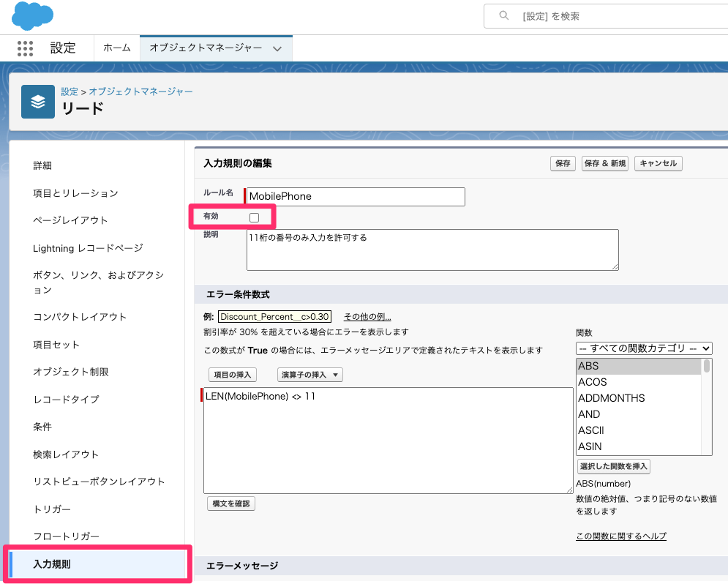Viewport: 728px width, 584px height.
Task: Click the Lead object layers icon
Action: (38, 102)
